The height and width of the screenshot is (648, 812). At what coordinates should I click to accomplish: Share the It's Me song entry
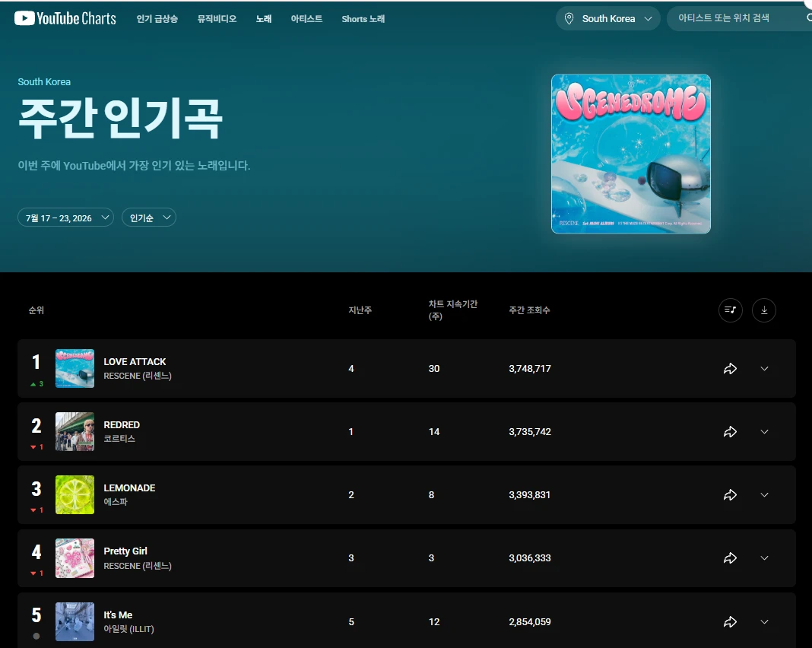coord(730,621)
